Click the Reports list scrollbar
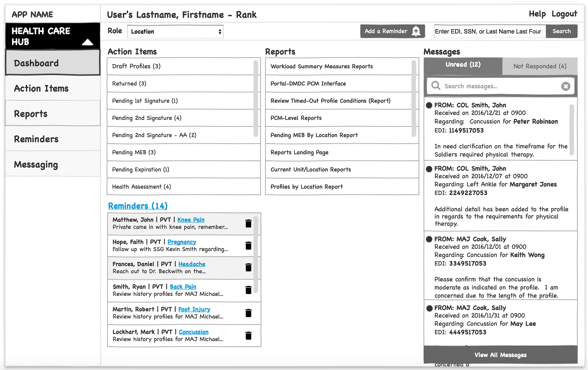The width and height of the screenshot is (588, 370). (x=414, y=98)
